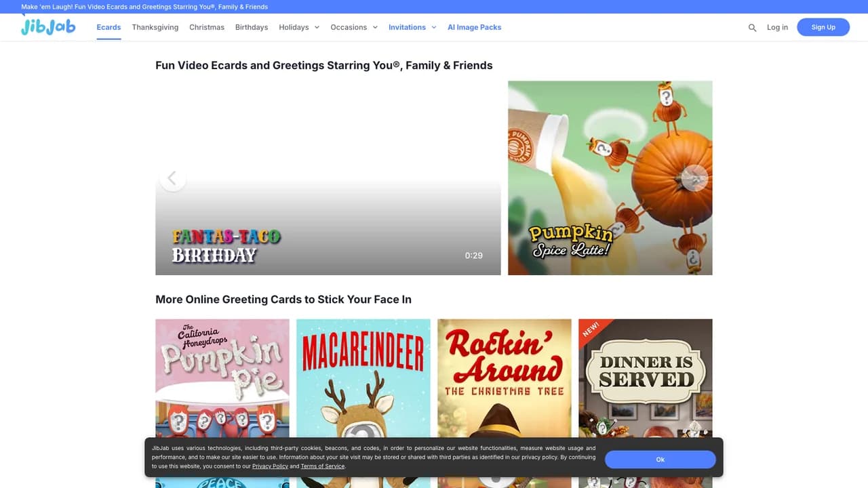Open the search magnifier icon
868x488 pixels.
(x=752, y=28)
